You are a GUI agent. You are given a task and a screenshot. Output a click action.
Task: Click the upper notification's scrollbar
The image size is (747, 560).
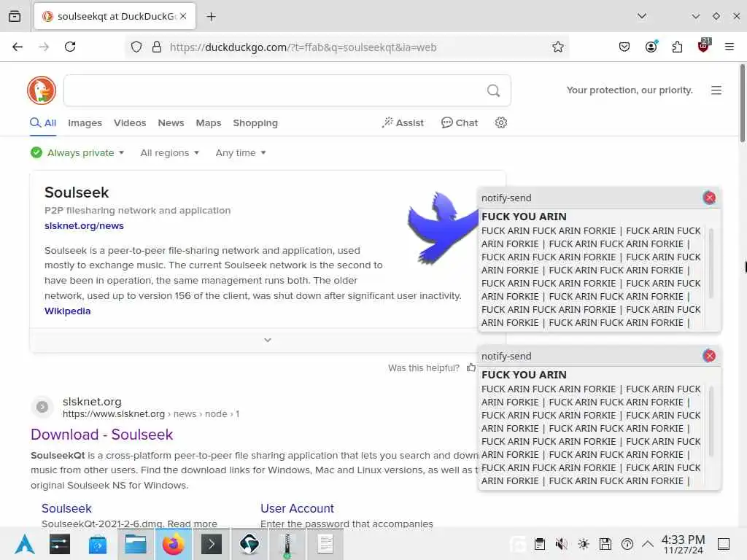(x=711, y=262)
